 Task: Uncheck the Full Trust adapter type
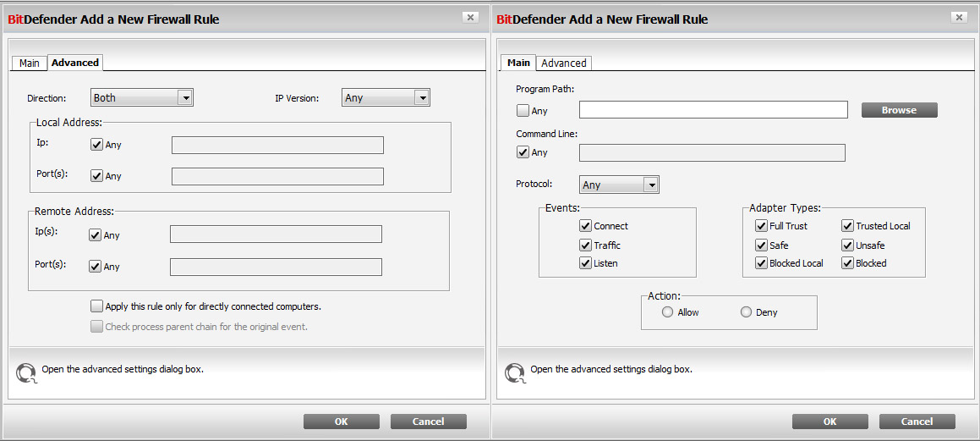click(761, 226)
